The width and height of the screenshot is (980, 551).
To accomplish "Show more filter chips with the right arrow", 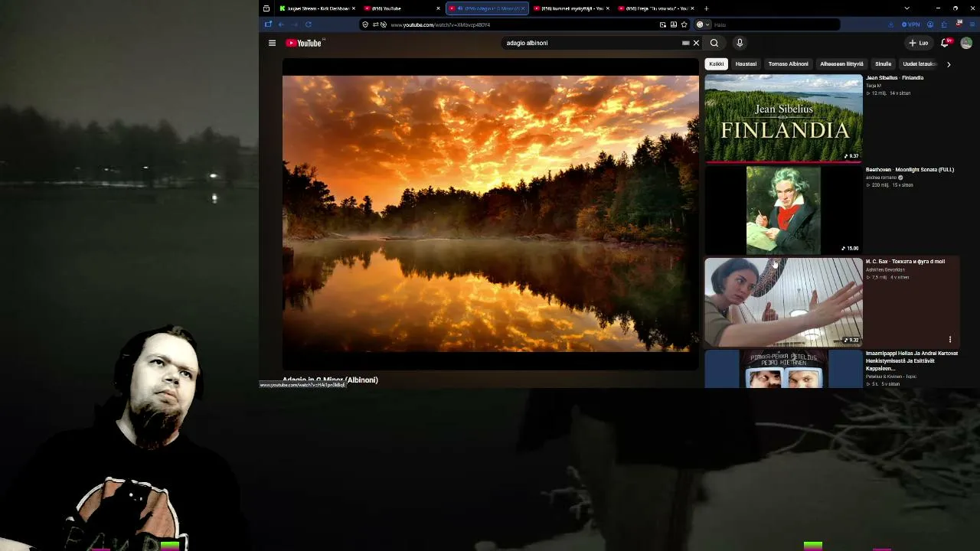I will point(949,64).
